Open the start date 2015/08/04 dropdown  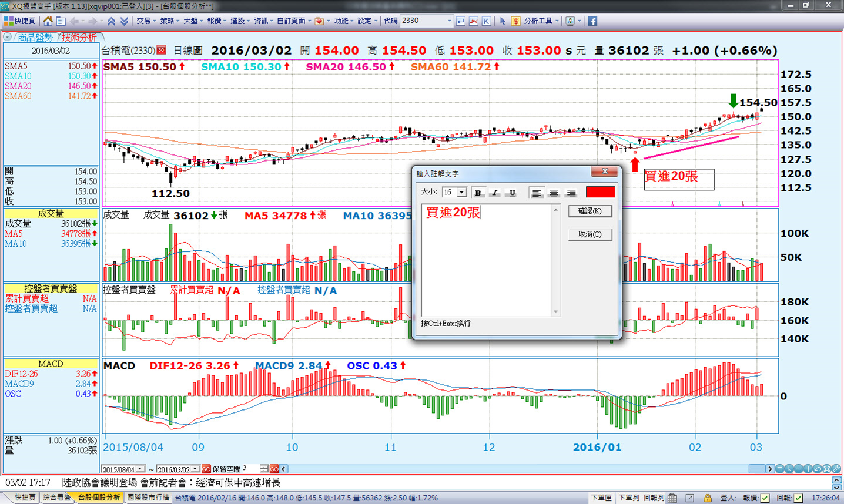tap(140, 469)
